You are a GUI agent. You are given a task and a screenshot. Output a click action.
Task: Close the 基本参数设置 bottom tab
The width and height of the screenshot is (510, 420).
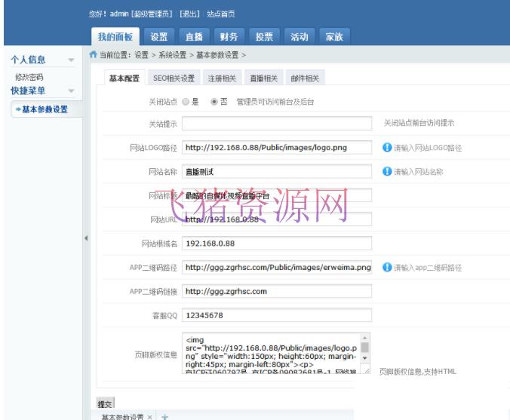click(150, 416)
